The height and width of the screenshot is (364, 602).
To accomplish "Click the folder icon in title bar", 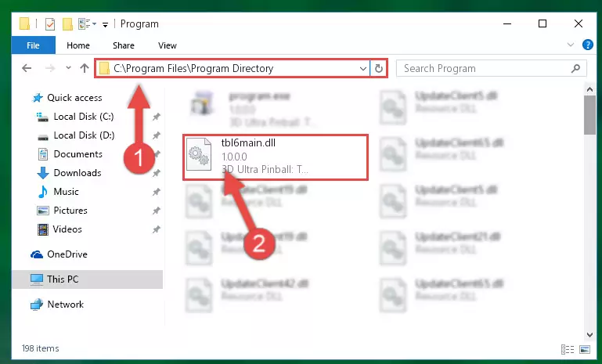I will pos(24,23).
